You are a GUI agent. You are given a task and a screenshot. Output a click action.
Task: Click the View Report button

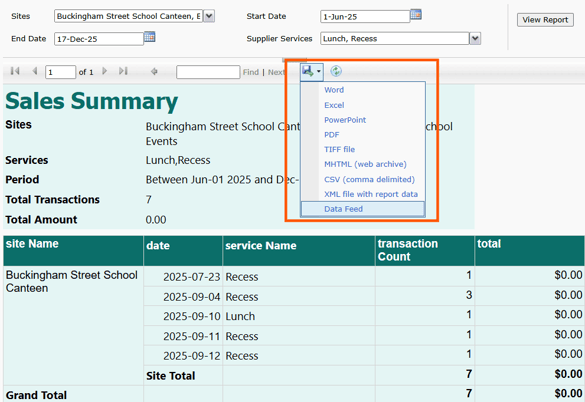(545, 20)
